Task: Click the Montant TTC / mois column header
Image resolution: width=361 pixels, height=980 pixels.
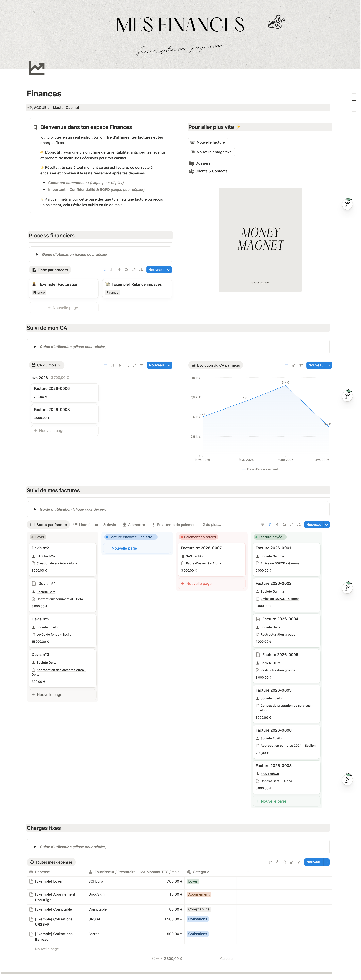Action: [x=160, y=872]
